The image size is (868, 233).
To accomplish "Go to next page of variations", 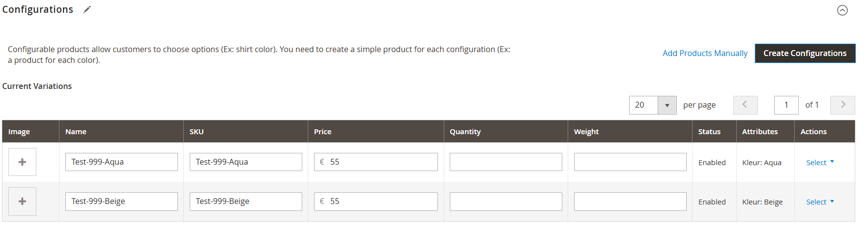I will (842, 105).
